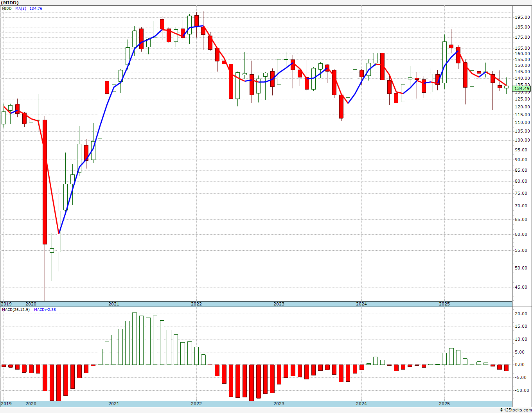Click the 2024 label on price timeline

coord(361,304)
